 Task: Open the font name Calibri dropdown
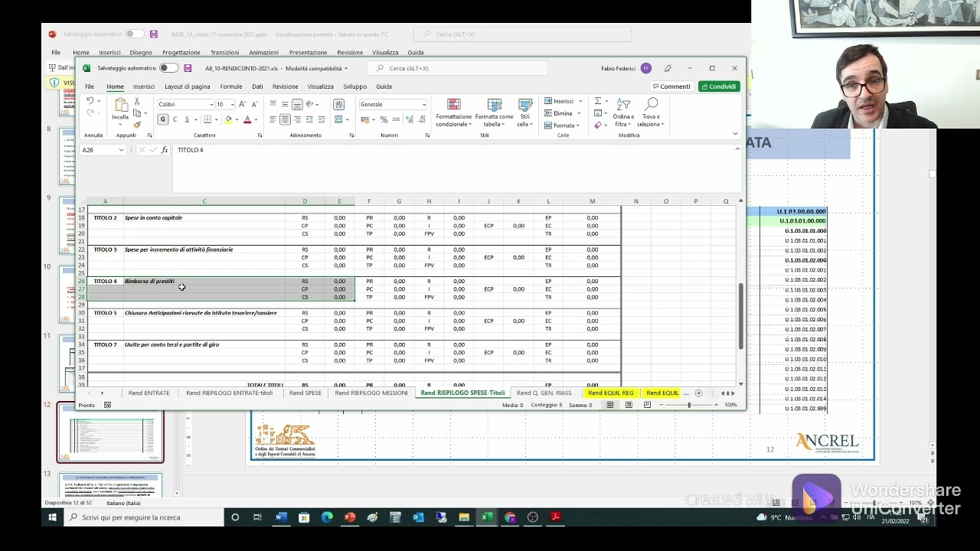click(x=211, y=104)
